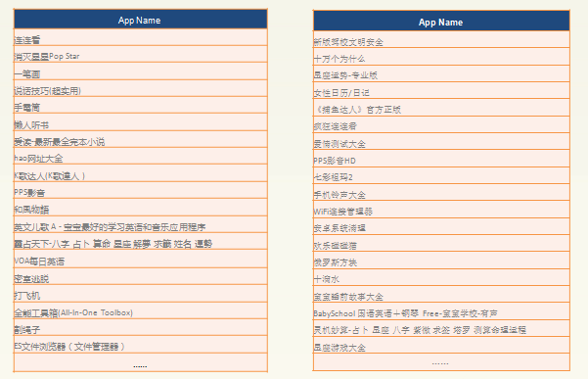Select the 俄罗斯方块 row
Image resolution: width=588 pixels, height=380 pixels.
(x=441, y=261)
